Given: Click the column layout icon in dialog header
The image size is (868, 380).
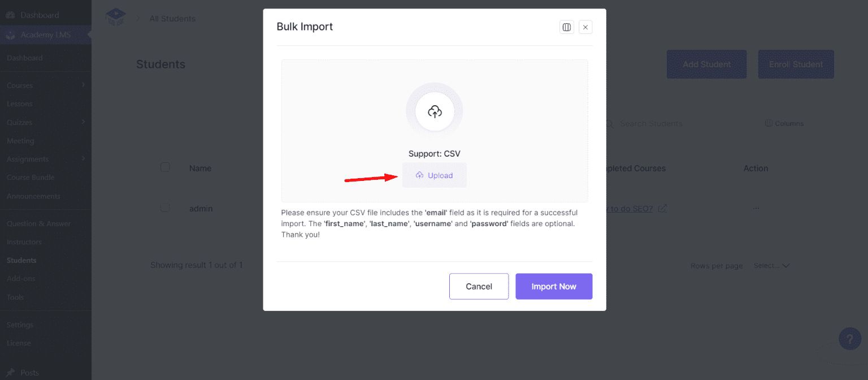Looking at the screenshot, I should point(567,27).
